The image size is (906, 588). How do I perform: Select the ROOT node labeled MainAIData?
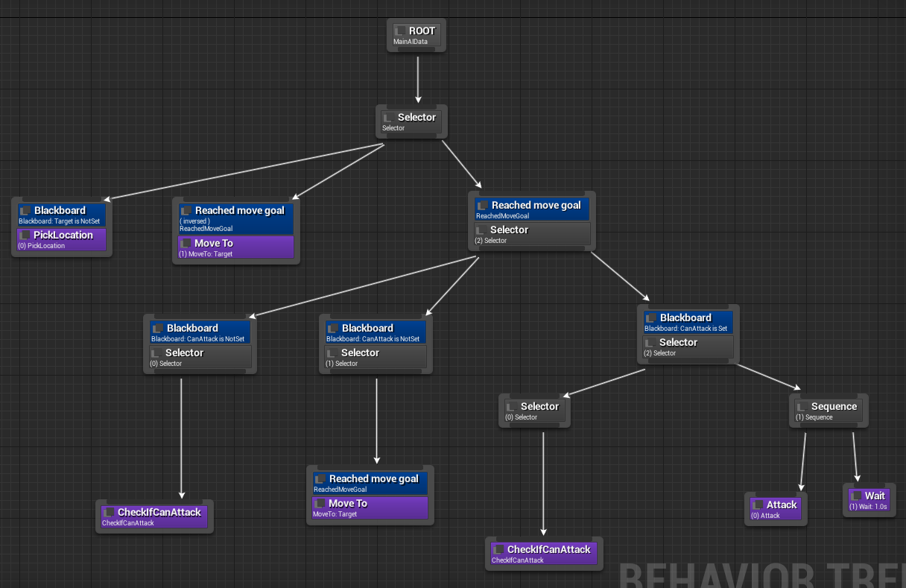[416, 35]
